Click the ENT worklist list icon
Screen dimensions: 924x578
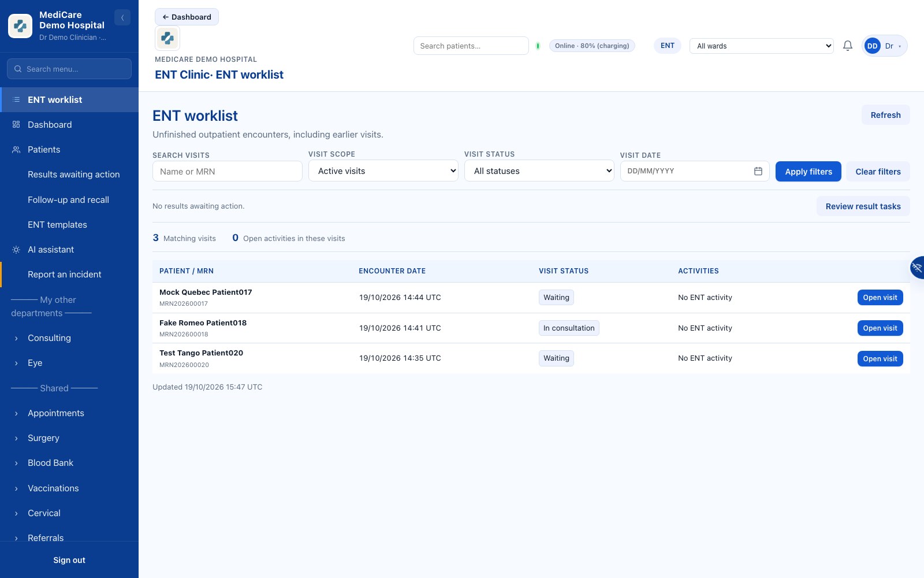[x=16, y=100]
